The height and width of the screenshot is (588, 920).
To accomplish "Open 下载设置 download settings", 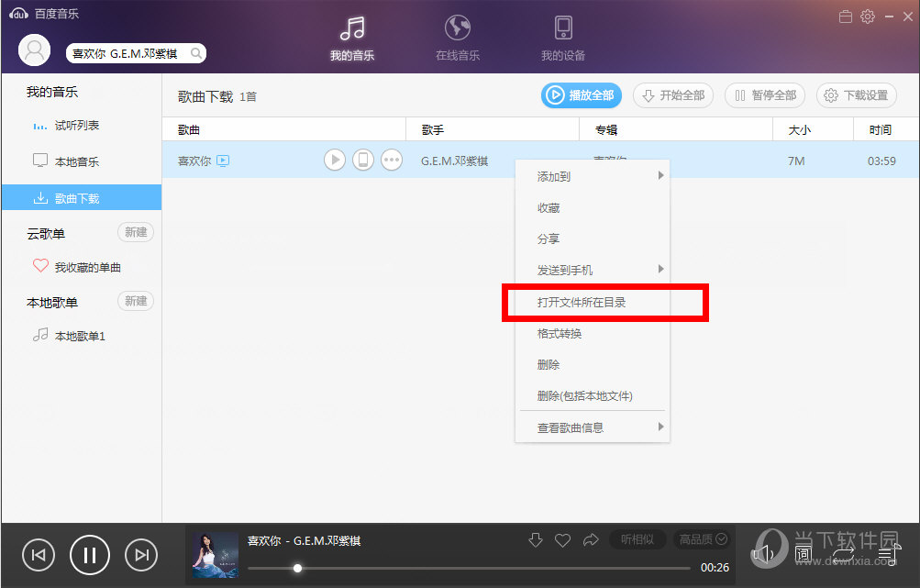I will point(856,95).
